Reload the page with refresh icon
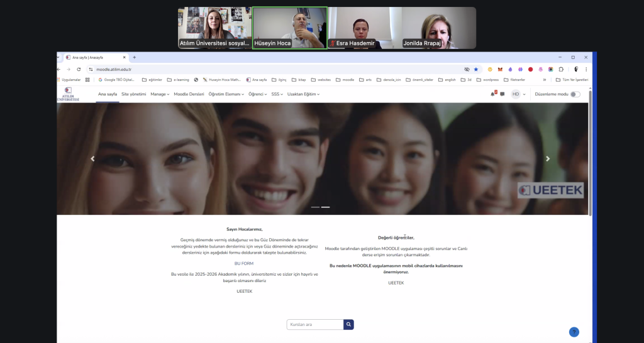The image size is (644, 343). [79, 69]
